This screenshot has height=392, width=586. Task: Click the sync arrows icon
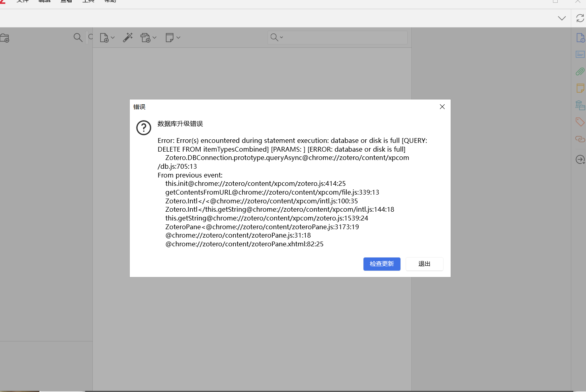click(x=580, y=18)
